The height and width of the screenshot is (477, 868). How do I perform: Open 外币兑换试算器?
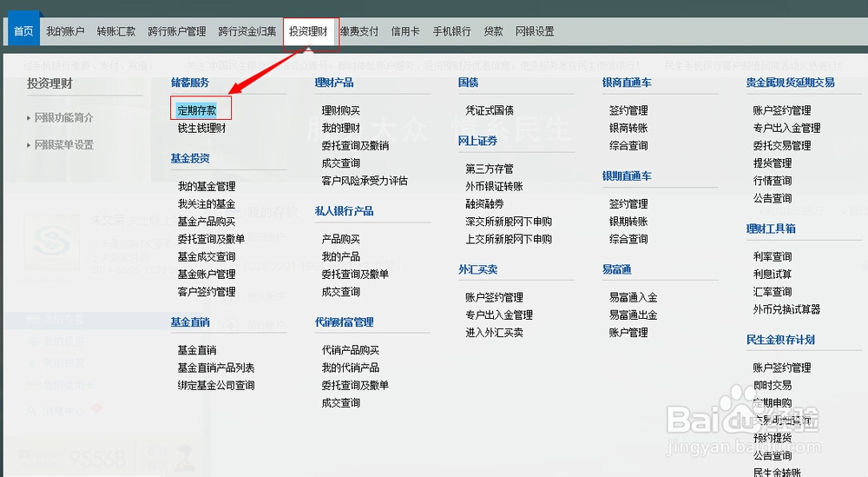pos(786,309)
